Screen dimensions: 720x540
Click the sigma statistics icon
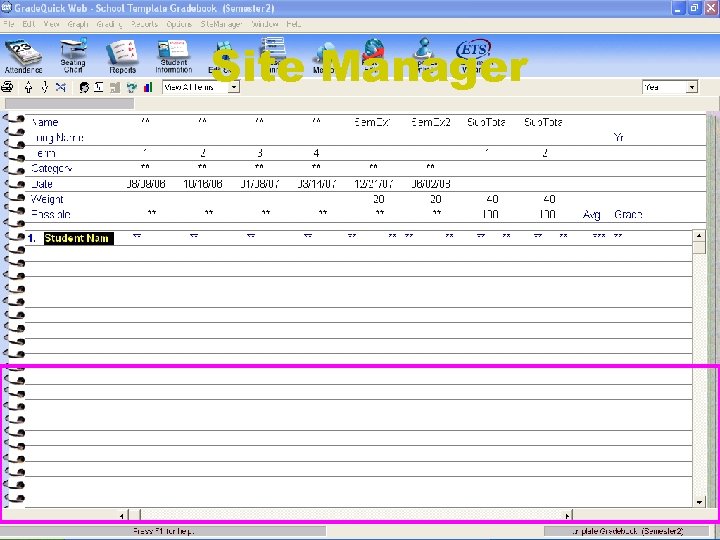point(99,87)
